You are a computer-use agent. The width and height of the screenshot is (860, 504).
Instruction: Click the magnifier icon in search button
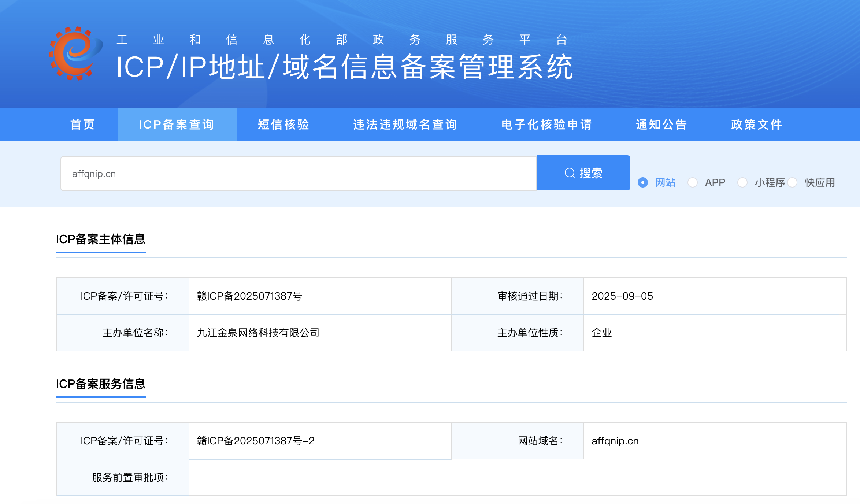570,173
